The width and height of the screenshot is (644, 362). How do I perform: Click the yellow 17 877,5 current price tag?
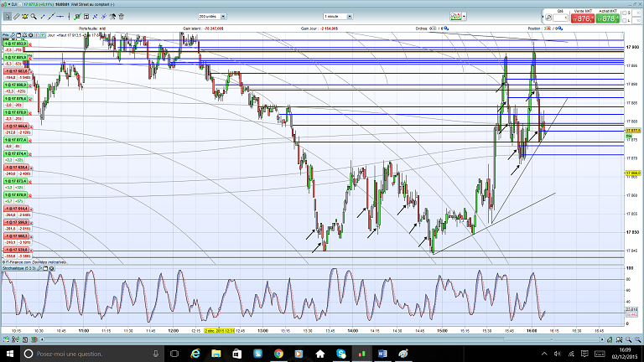coord(633,131)
